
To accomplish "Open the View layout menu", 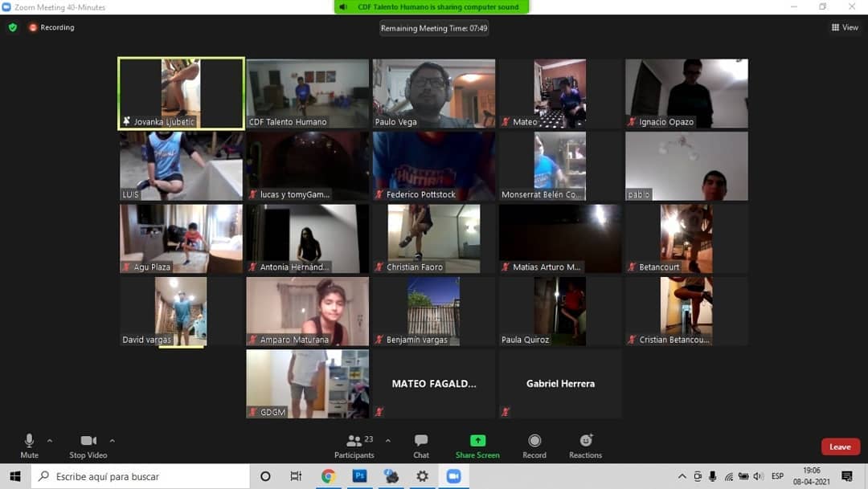I will (x=845, y=27).
